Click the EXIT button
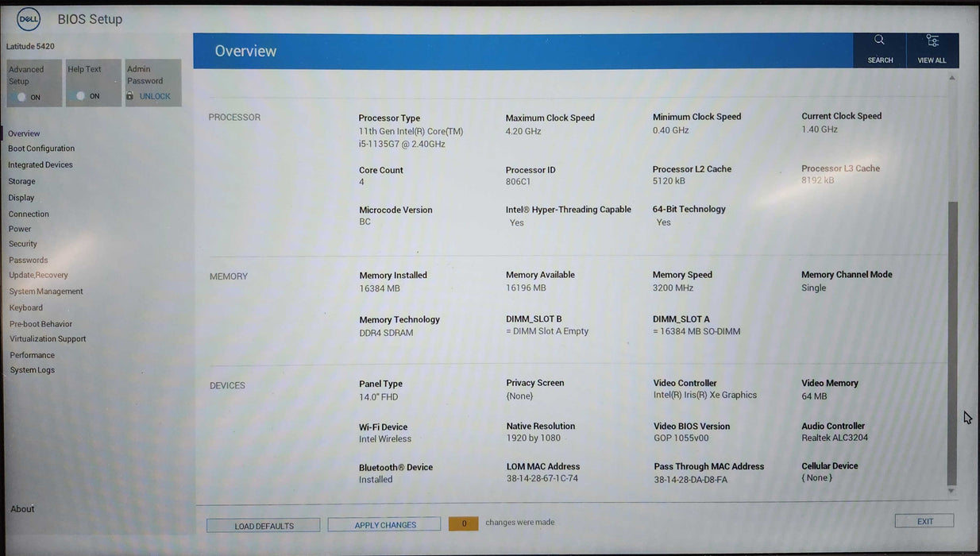This screenshot has height=556, width=980. (x=923, y=520)
